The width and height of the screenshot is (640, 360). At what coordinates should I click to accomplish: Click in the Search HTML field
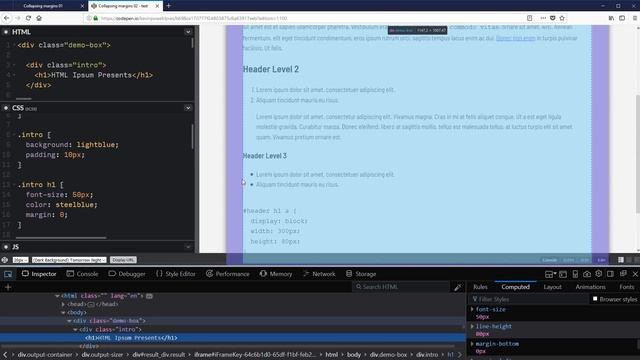click(x=400, y=287)
